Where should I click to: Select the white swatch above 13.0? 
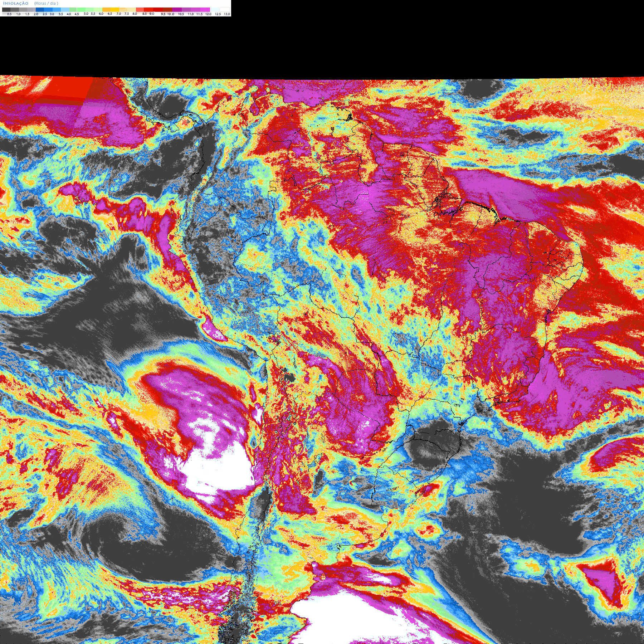click(x=225, y=10)
